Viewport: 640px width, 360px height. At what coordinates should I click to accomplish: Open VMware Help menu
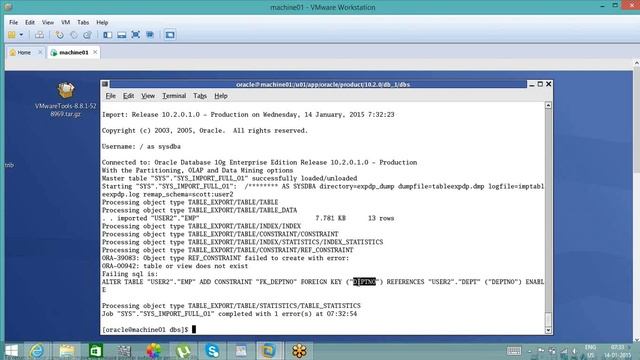102,22
